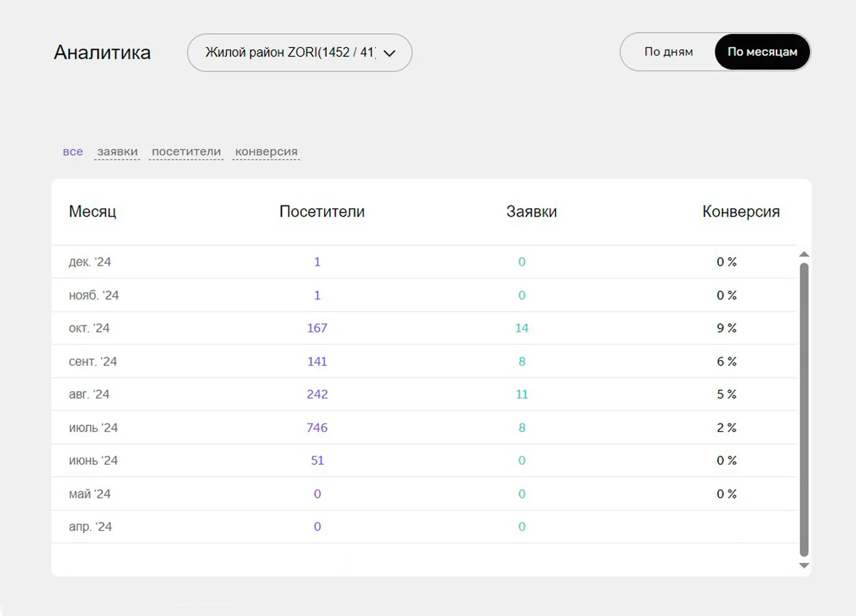The height and width of the screenshot is (616, 856).
Task: Click visitors value 167 for окт. '24
Action: coord(317,329)
